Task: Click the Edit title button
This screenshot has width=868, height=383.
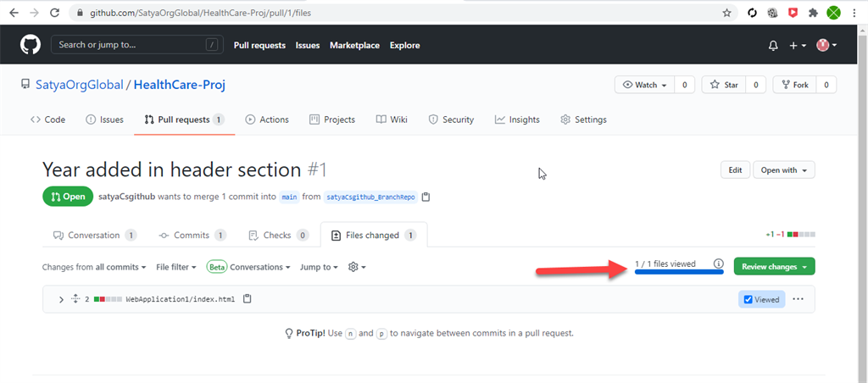Action: [x=735, y=170]
